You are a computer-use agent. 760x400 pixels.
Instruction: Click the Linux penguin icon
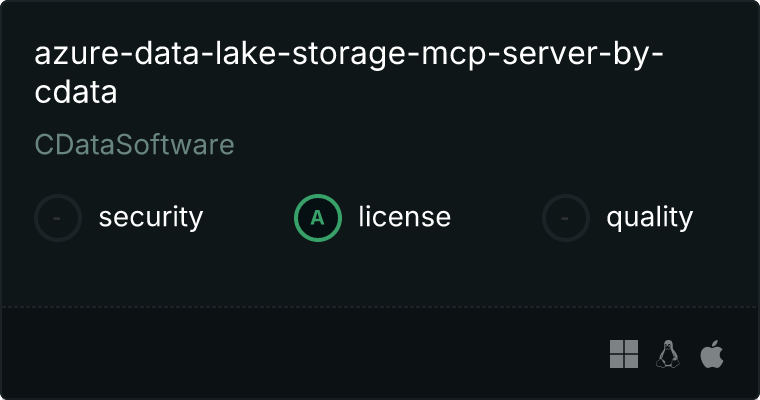coord(667,353)
